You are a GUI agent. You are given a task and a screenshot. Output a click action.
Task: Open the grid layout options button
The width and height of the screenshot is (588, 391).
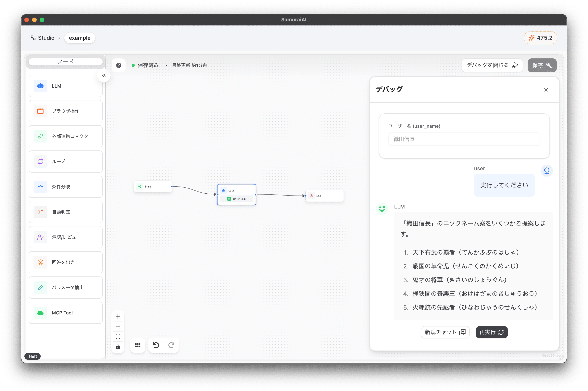[138, 345]
